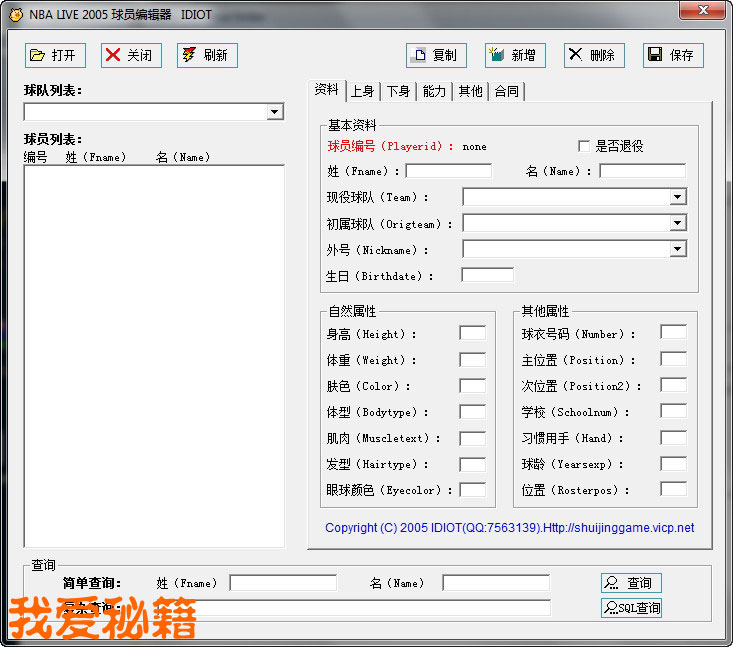Image resolution: width=733 pixels, height=647 pixels.
Task: Click the 身高 (Height) input box
Action: 472,333
